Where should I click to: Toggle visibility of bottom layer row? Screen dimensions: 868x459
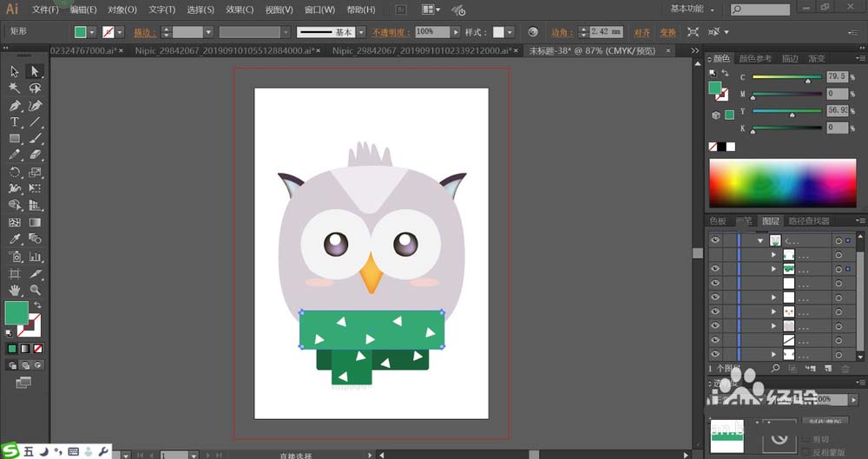(715, 354)
